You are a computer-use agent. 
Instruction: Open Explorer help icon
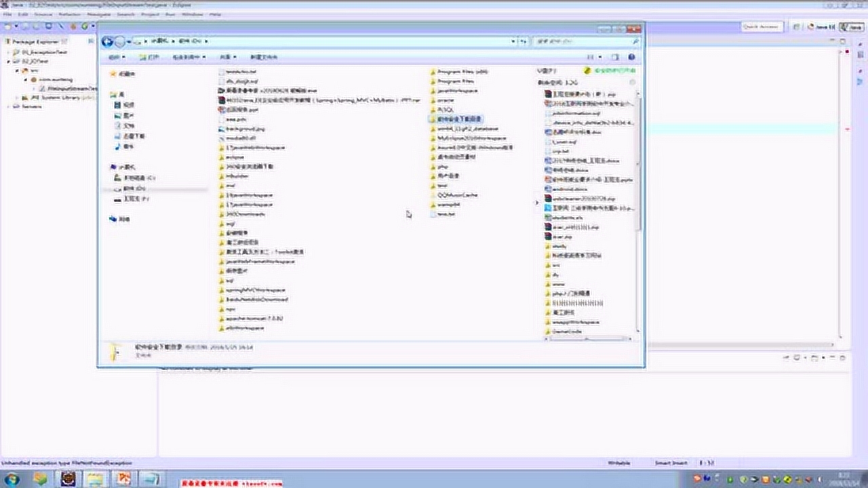click(x=631, y=57)
